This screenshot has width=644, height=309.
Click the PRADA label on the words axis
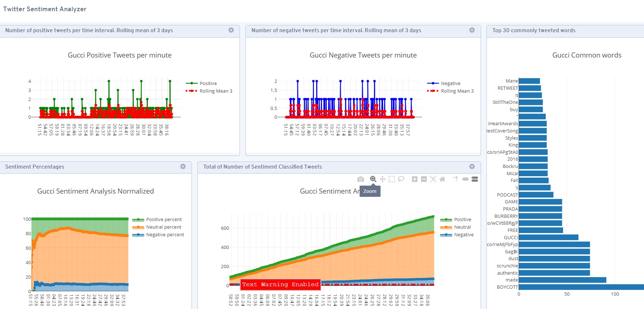(x=510, y=209)
